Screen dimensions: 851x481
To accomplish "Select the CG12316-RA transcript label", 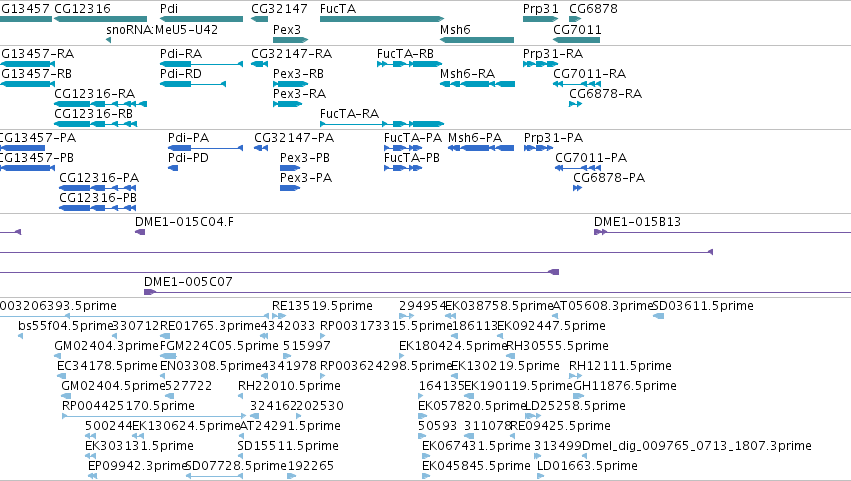I will [x=94, y=93].
